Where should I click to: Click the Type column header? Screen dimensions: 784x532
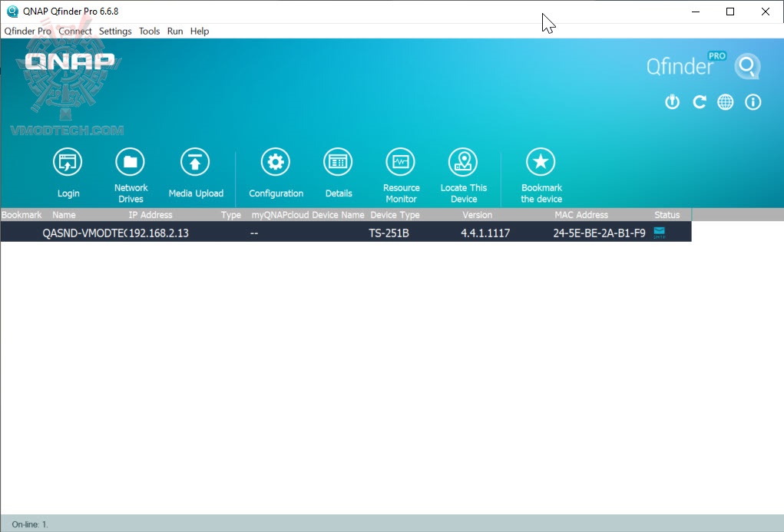[231, 215]
